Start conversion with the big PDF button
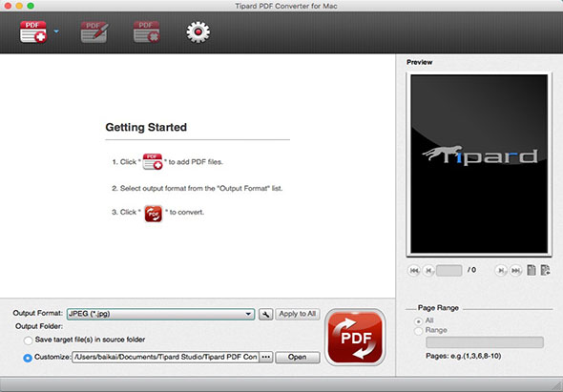The image size is (563, 392). (355, 337)
